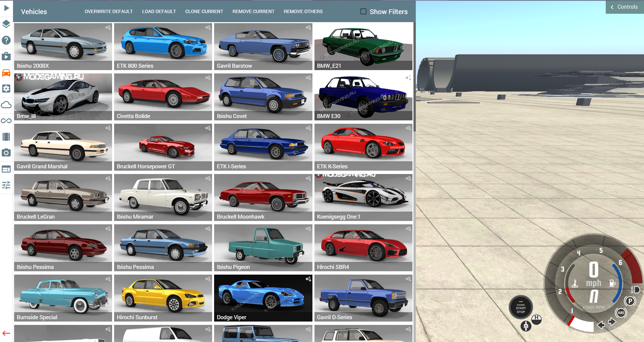Open the environment cloud icon
Viewport: 644px width, 342px height.
(6, 105)
